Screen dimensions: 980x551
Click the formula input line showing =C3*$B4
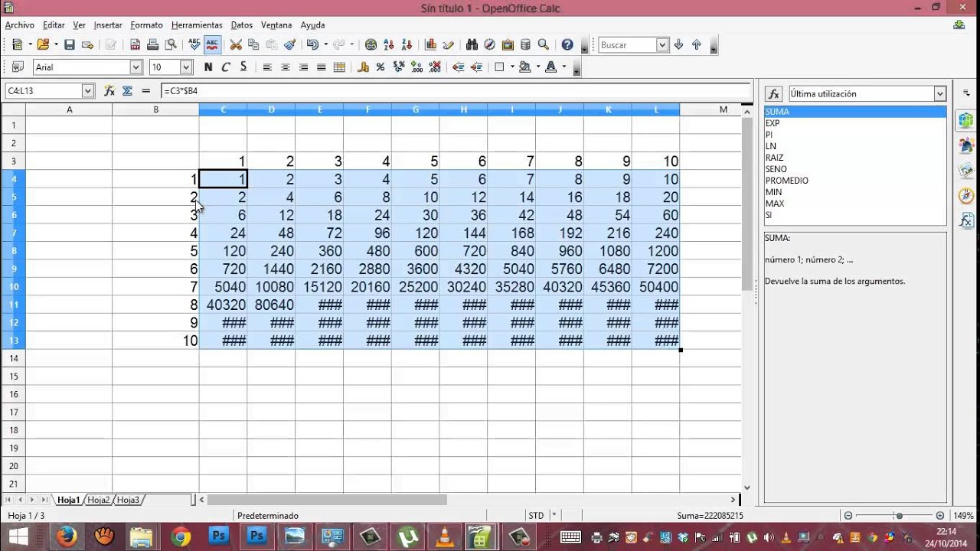tap(456, 90)
